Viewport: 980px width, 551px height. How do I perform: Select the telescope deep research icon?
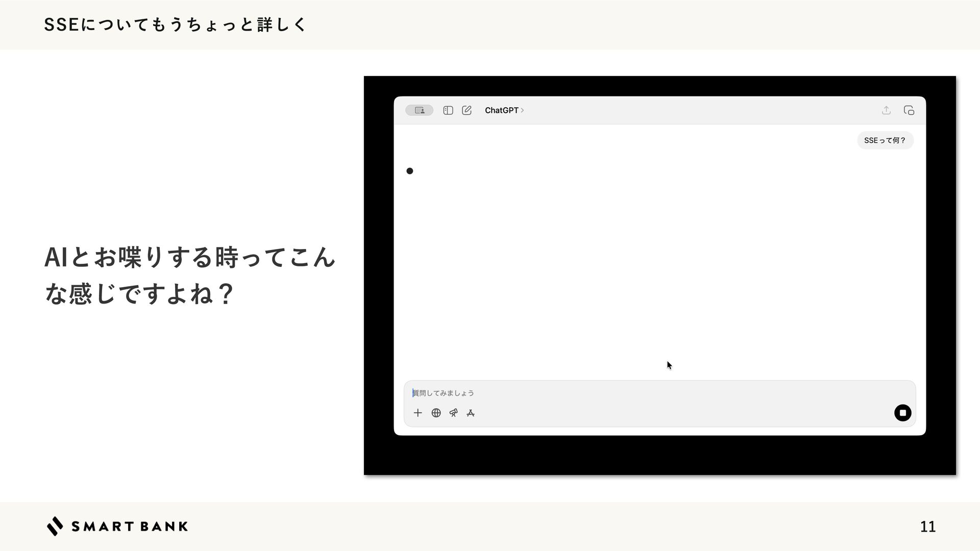453,413
